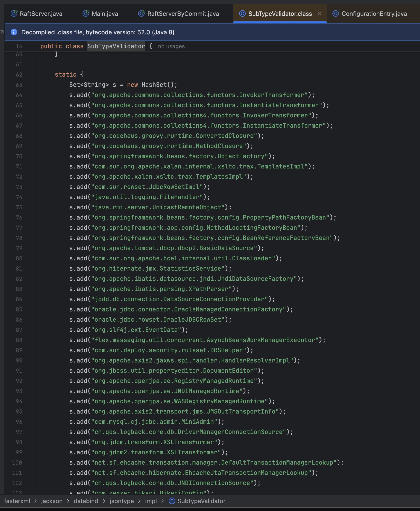Open the jackson breadcrumb dropdown
The image size is (420, 511).
pos(52,501)
